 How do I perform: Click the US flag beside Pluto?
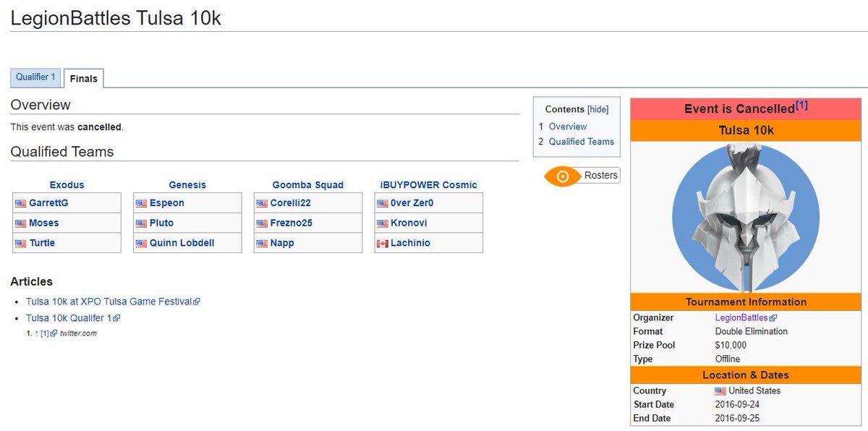pyautogui.click(x=141, y=223)
